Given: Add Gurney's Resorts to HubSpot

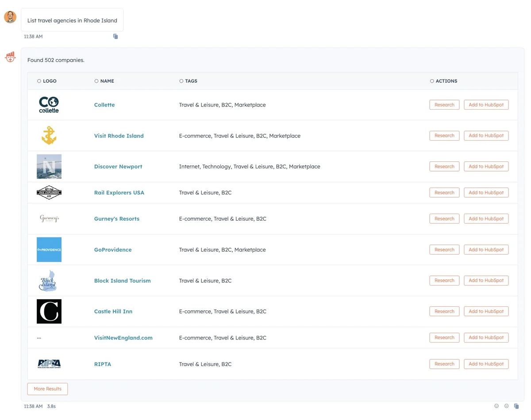Looking at the screenshot, I should (486, 219).
